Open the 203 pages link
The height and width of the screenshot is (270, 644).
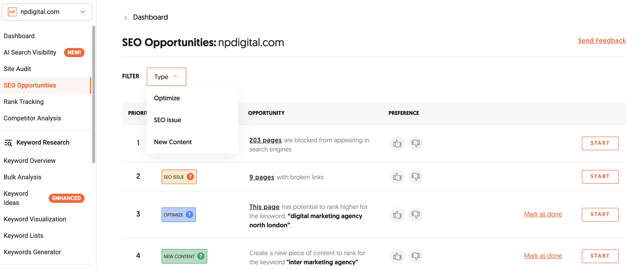[265, 140]
